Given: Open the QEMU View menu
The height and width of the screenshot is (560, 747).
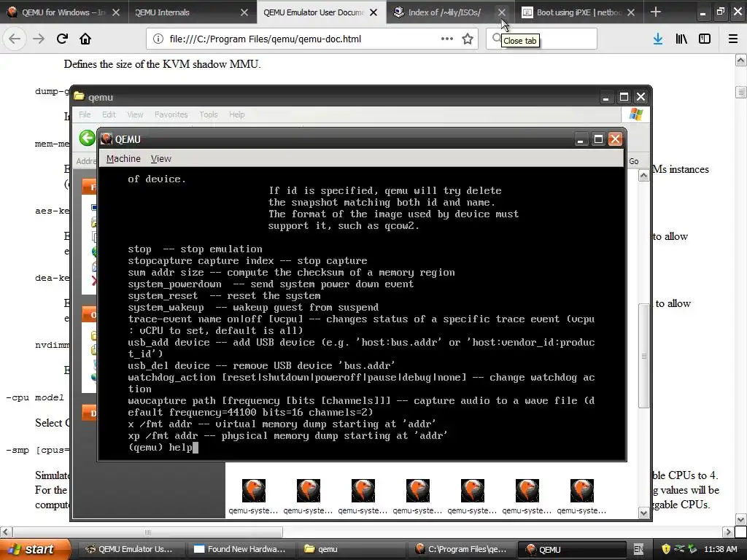Looking at the screenshot, I should coord(161,158).
